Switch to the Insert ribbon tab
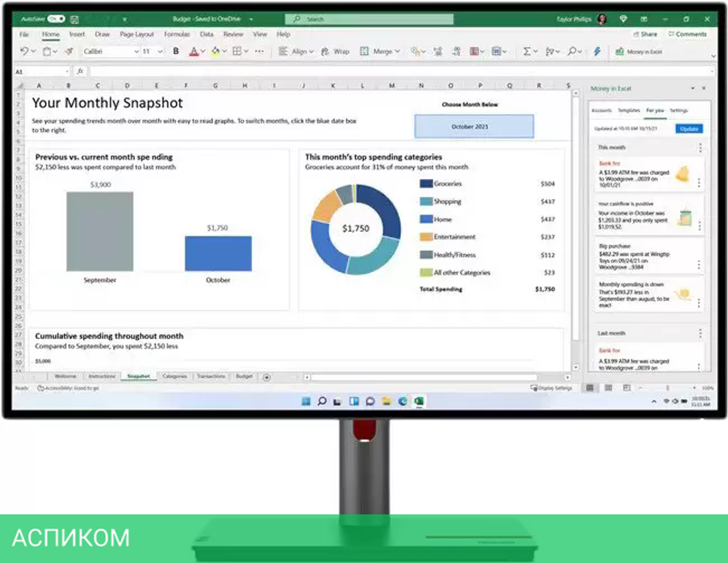 tap(77, 34)
